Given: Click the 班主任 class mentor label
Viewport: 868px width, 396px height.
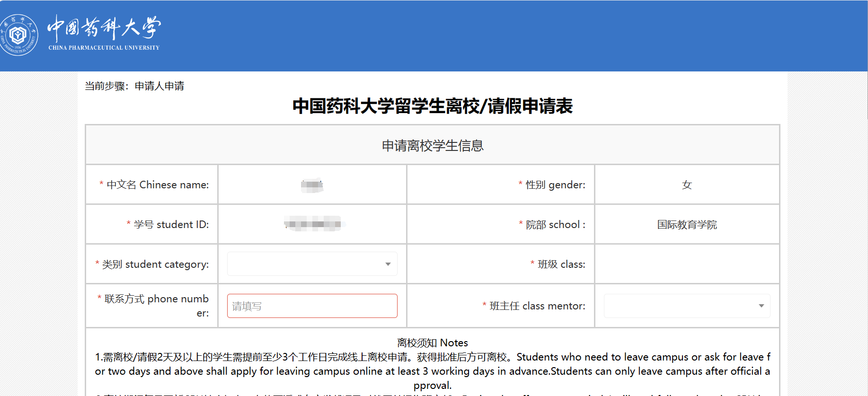Looking at the screenshot, I should [x=537, y=306].
